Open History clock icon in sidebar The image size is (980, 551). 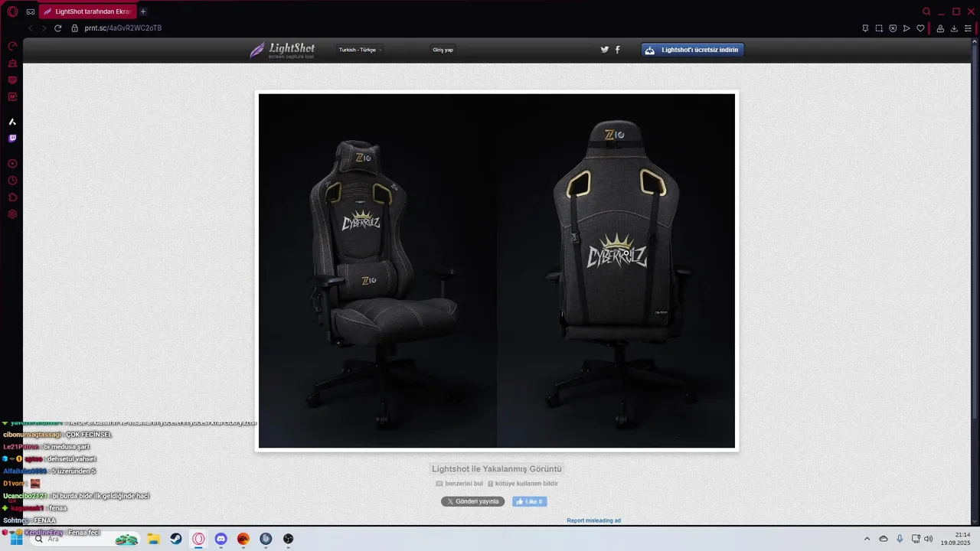coord(12,181)
